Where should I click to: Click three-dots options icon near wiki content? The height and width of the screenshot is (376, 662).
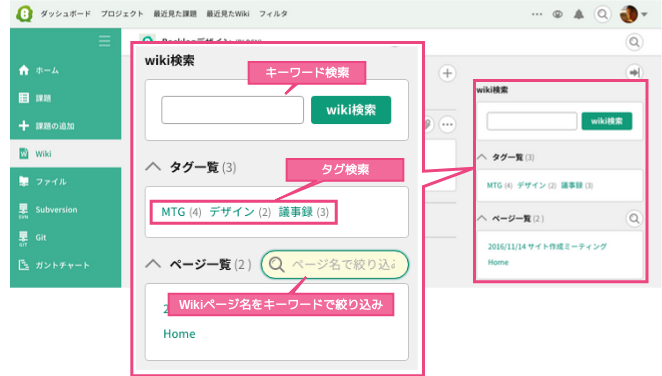[447, 124]
